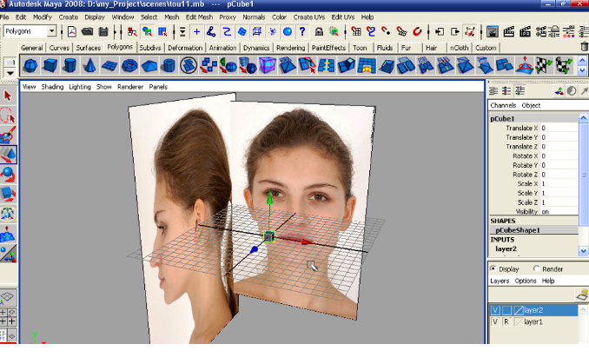Image resolution: width=589 pixels, height=364 pixels.
Task: Open the Mesh menu
Action: (x=172, y=17)
